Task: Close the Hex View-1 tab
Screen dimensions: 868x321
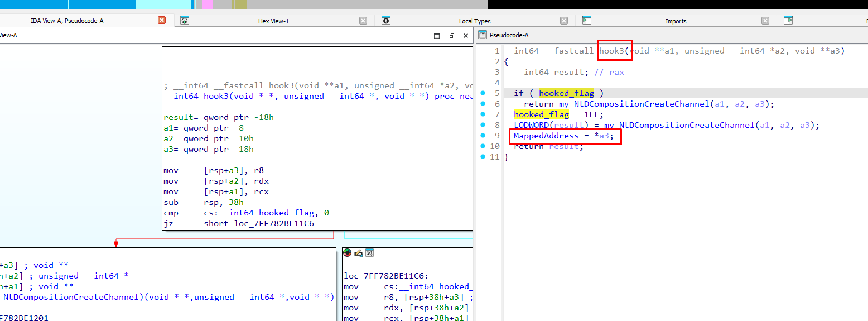Action: [363, 21]
